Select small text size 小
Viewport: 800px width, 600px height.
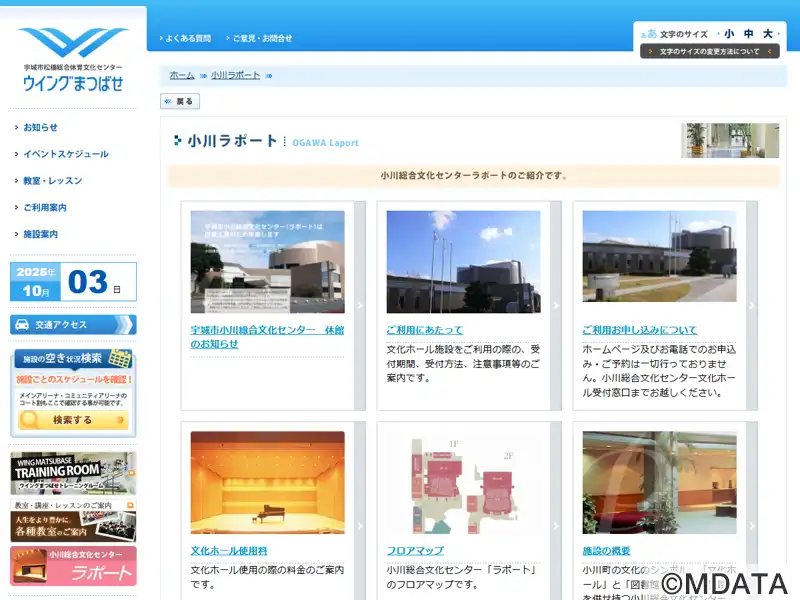click(x=729, y=34)
